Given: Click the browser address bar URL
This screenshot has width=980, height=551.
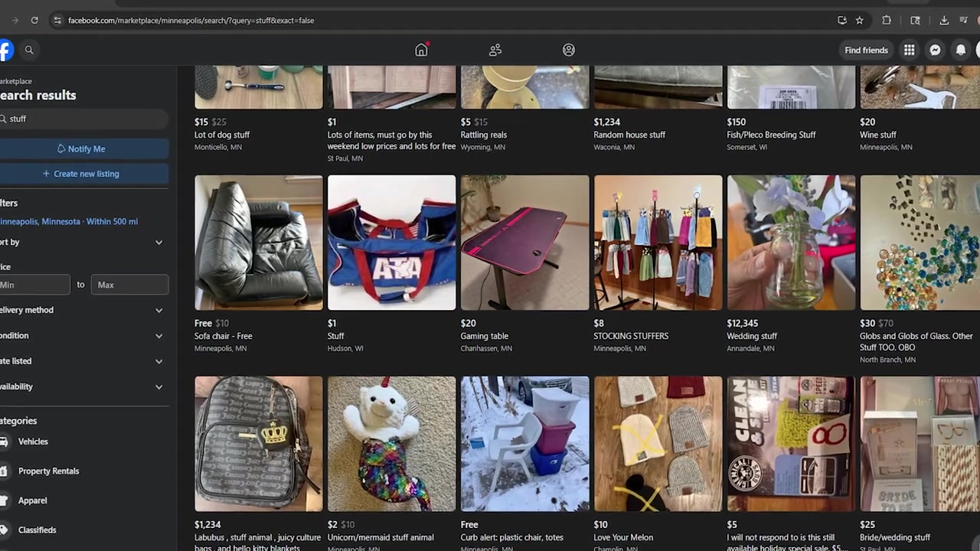Looking at the screenshot, I should [x=191, y=20].
